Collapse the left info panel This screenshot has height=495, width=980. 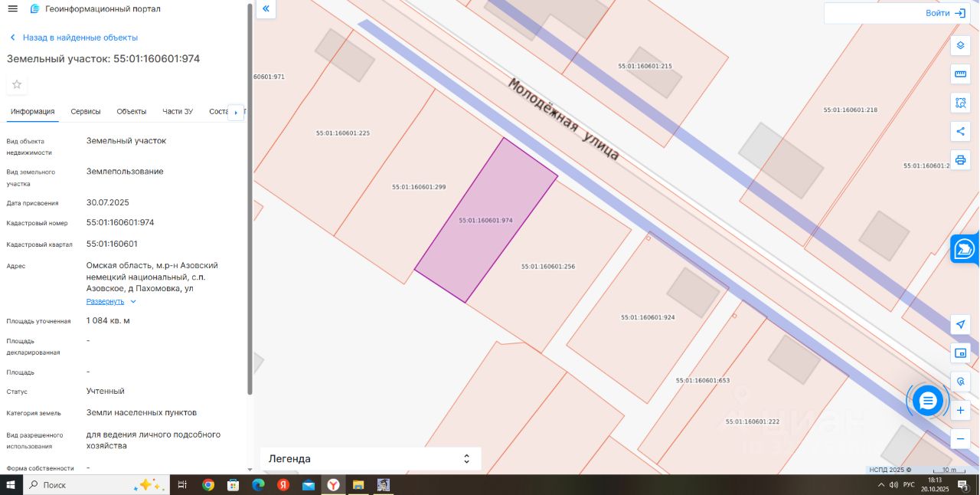pyautogui.click(x=266, y=9)
